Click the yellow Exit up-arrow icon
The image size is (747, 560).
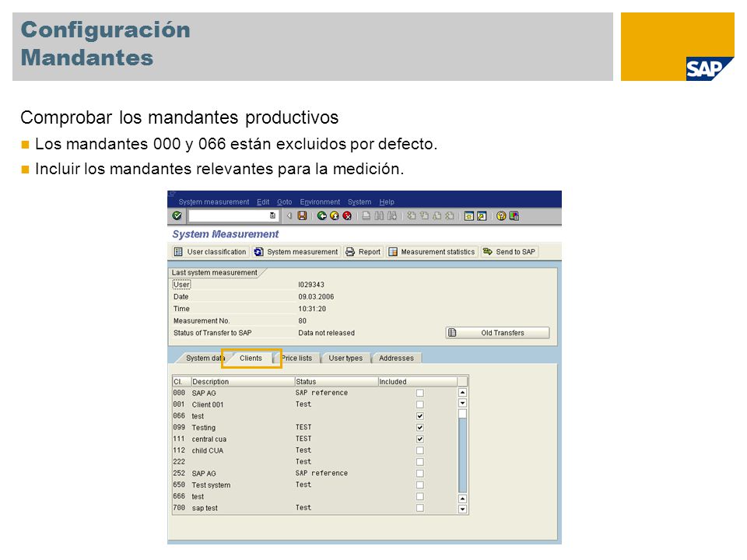pos(335,215)
